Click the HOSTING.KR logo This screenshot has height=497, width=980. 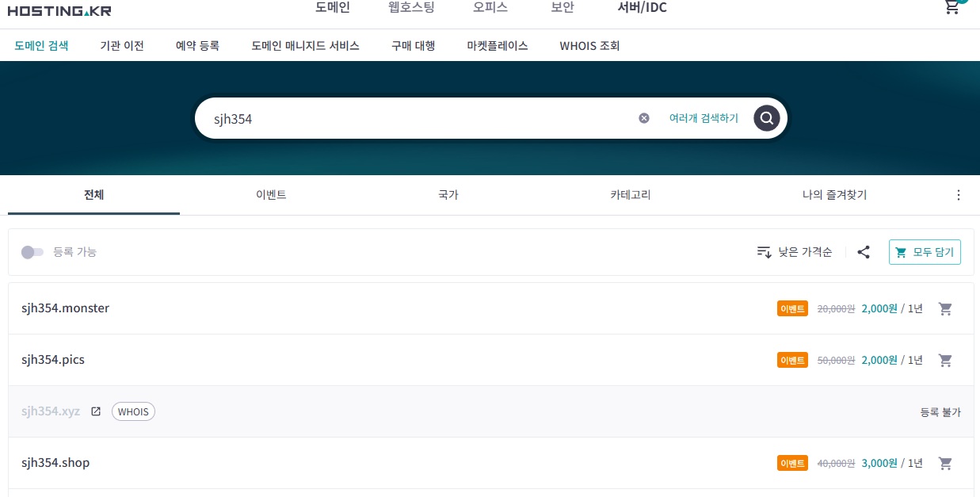pyautogui.click(x=59, y=10)
